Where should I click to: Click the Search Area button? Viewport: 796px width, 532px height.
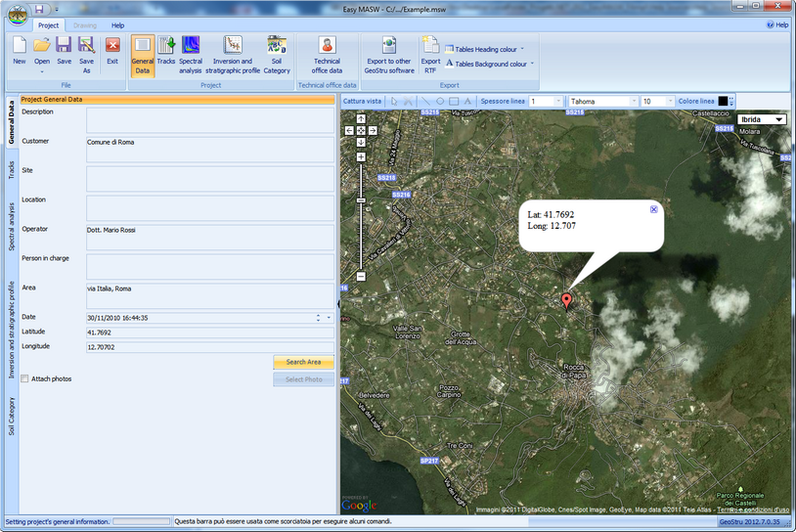pyautogui.click(x=303, y=362)
